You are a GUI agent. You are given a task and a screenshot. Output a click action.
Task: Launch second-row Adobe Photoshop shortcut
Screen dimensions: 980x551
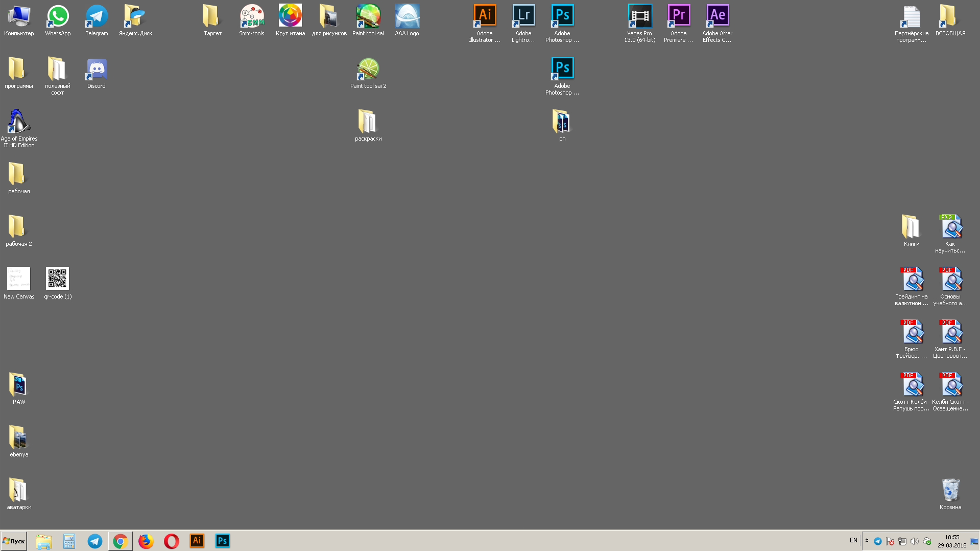tap(562, 76)
